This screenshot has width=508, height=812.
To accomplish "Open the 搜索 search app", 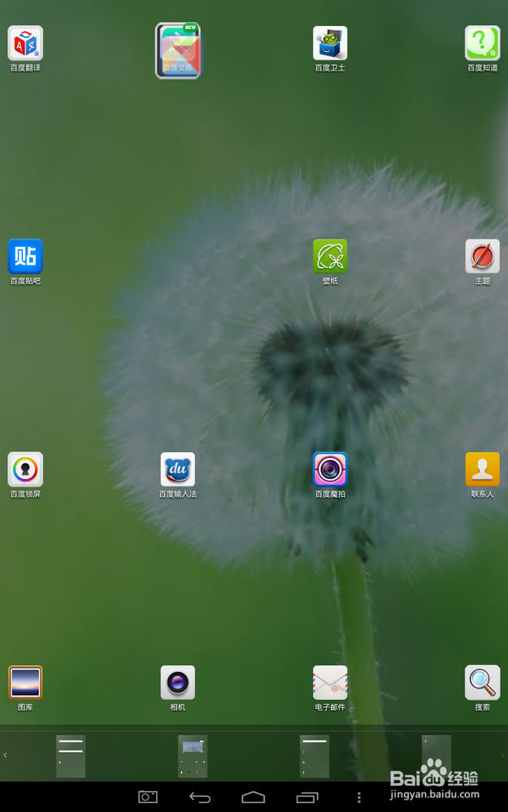I will coord(483,683).
